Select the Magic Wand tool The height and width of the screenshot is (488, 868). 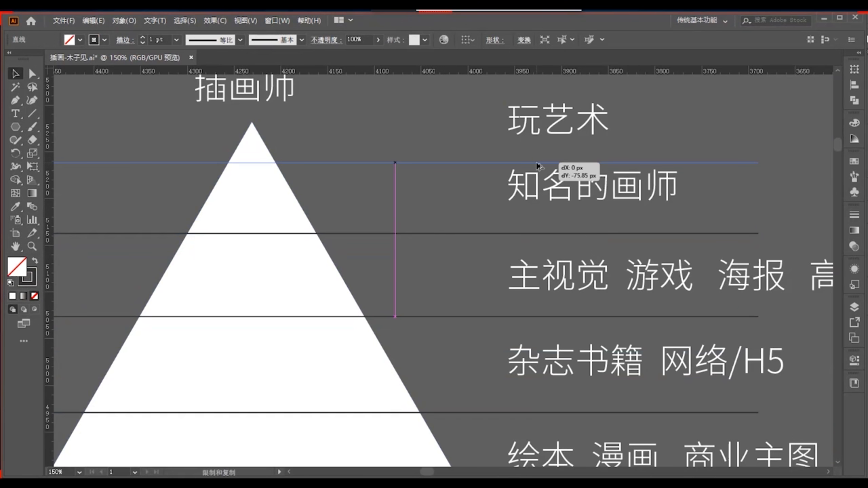click(15, 87)
